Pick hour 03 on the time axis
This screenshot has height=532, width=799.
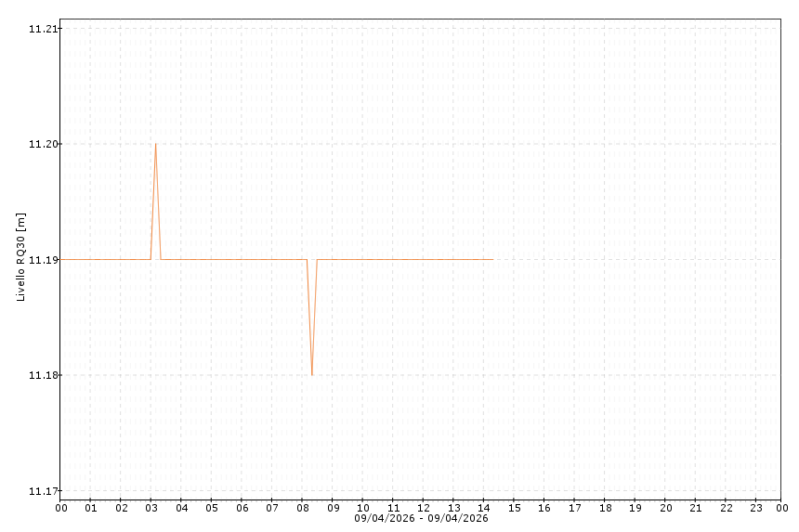click(151, 508)
